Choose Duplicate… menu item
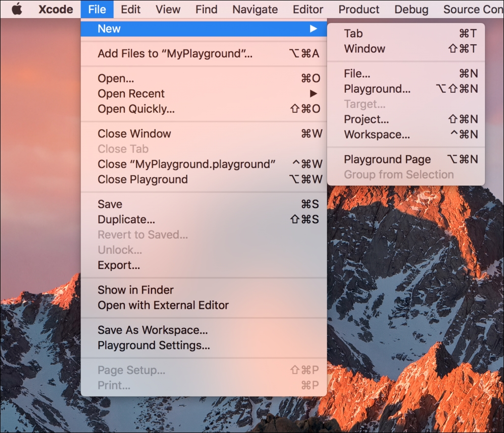This screenshot has width=504, height=433. tap(204, 219)
